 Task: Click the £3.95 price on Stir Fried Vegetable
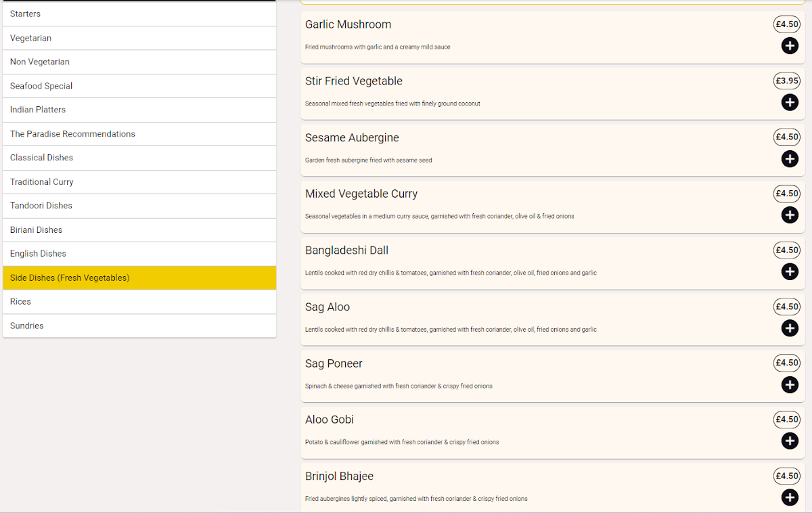(787, 81)
